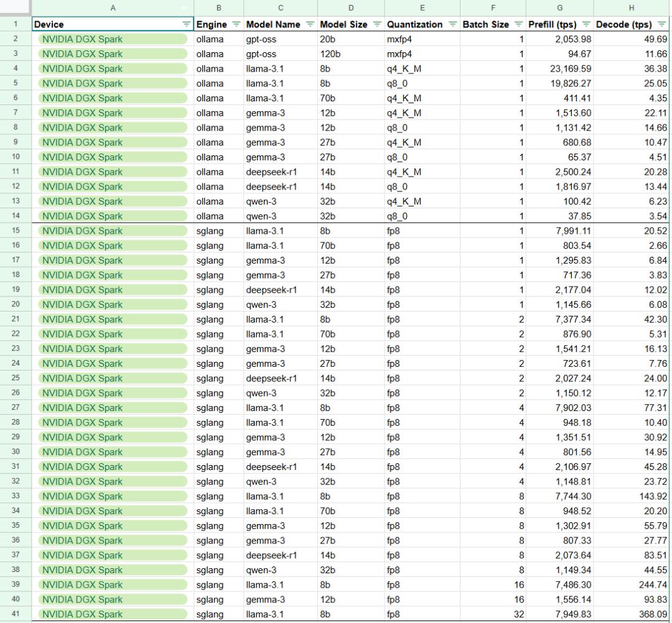
Task: Select the gpt-oss 120b model size cell
Action: (350, 54)
